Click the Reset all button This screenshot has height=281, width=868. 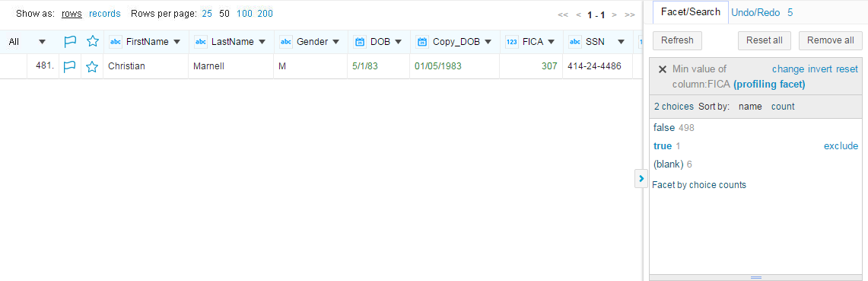pos(764,40)
